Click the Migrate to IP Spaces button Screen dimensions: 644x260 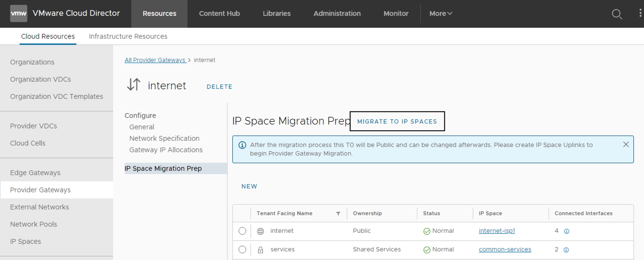point(397,121)
